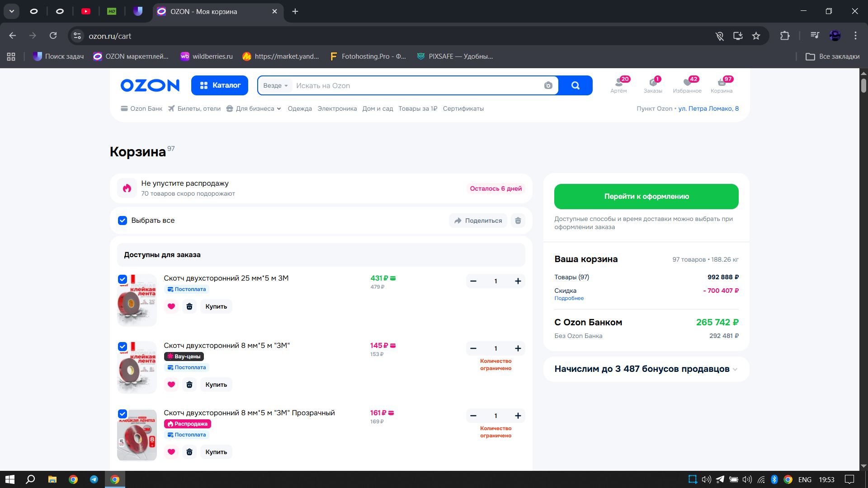This screenshot has height=488, width=868.
Task: Delete the 25 mm double-sided tape item
Action: tap(189, 306)
